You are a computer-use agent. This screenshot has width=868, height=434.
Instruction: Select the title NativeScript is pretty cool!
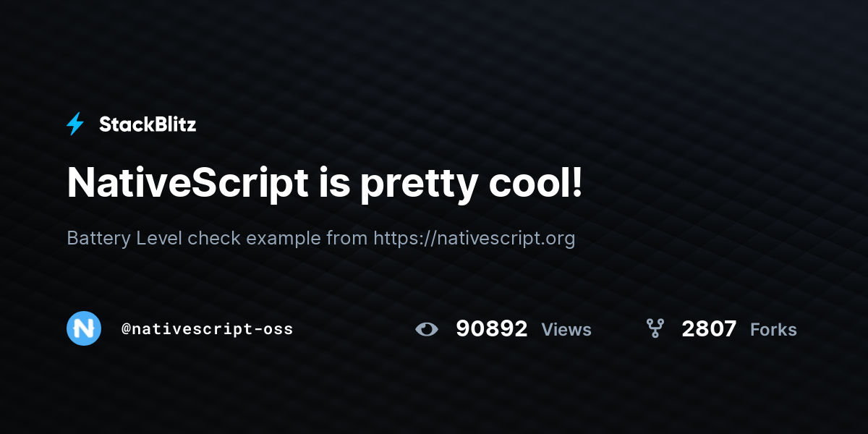point(324,183)
